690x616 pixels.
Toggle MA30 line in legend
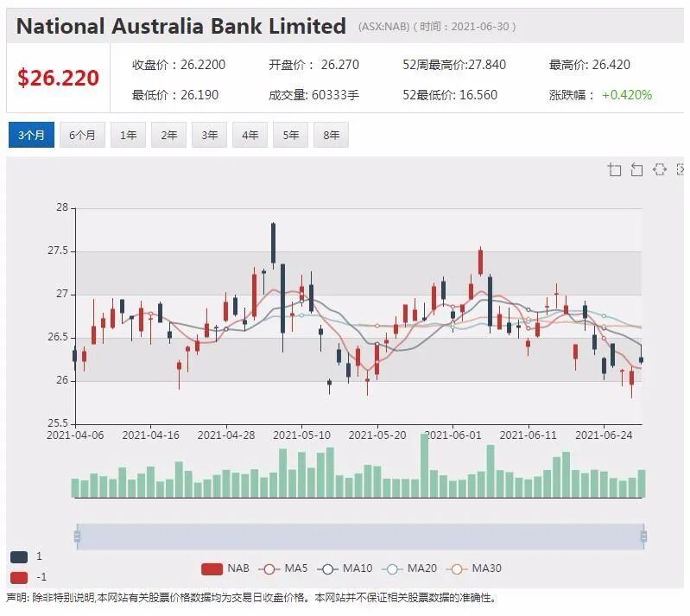pyautogui.click(x=457, y=568)
